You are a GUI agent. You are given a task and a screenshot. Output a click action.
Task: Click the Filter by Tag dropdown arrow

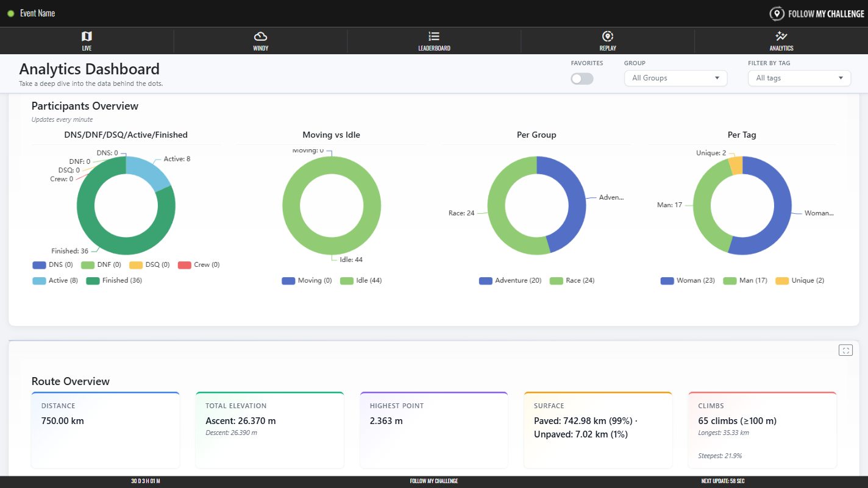pos(841,78)
